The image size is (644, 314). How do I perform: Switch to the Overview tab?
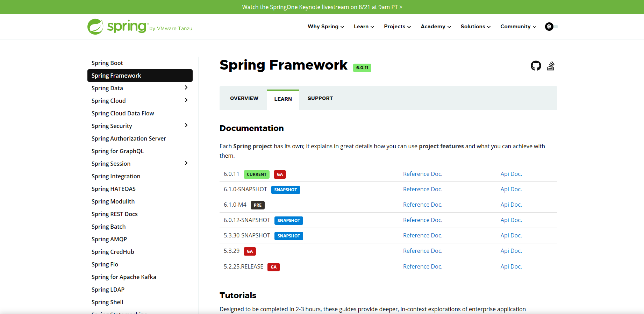(244, 98)
